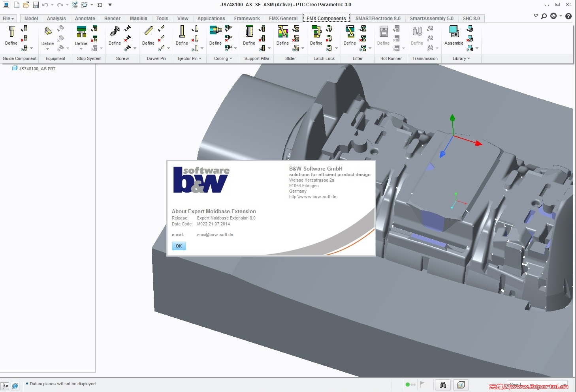Image resolution: width=576 pixels, height=392 pixels.
Task: Click the Undo arrow icon
Action: point(45,5)
